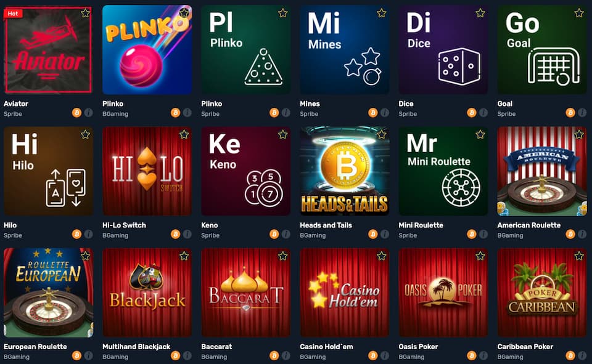Click Bitcoin icon under Caribbean Poker
Viewport: 592px width, 364px height.
tap(570, 355)
